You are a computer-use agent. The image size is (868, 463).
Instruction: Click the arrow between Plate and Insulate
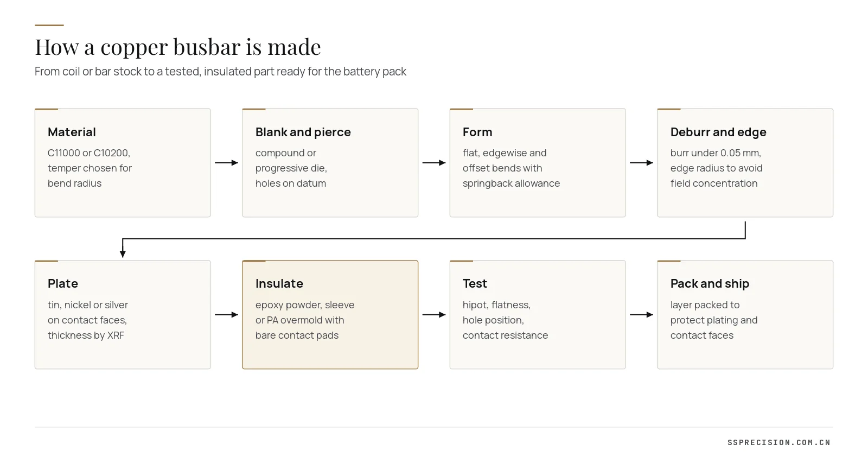pos(227,315)
